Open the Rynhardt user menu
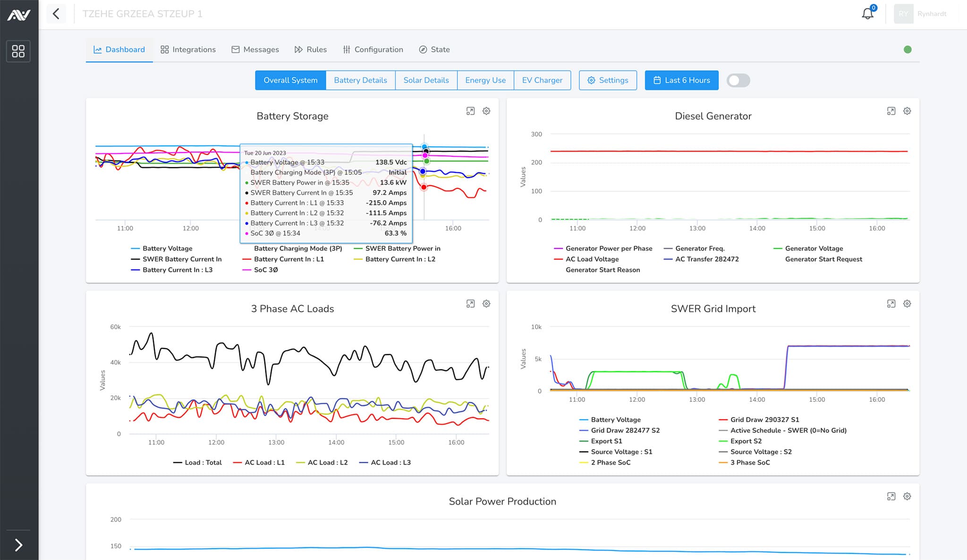Image resolution: width=967 pixels, height=560 pixels. click(x=932, y=14)
